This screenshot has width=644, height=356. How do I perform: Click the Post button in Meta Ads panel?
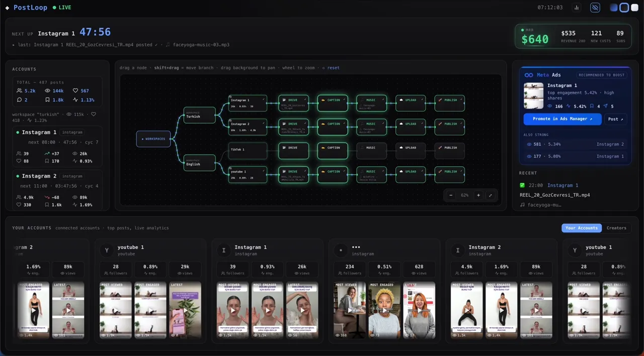pyautogui.click(x=615, y=119)
